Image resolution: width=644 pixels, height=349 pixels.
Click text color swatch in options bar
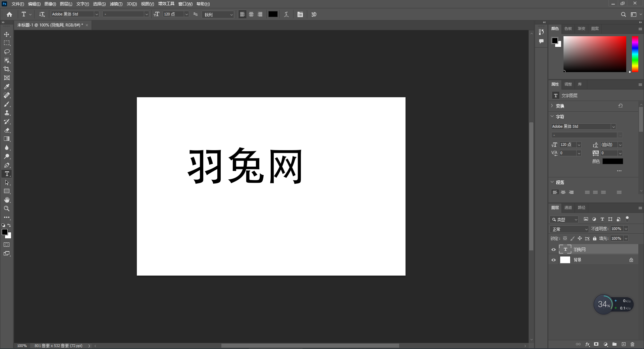tap(273, 14)
